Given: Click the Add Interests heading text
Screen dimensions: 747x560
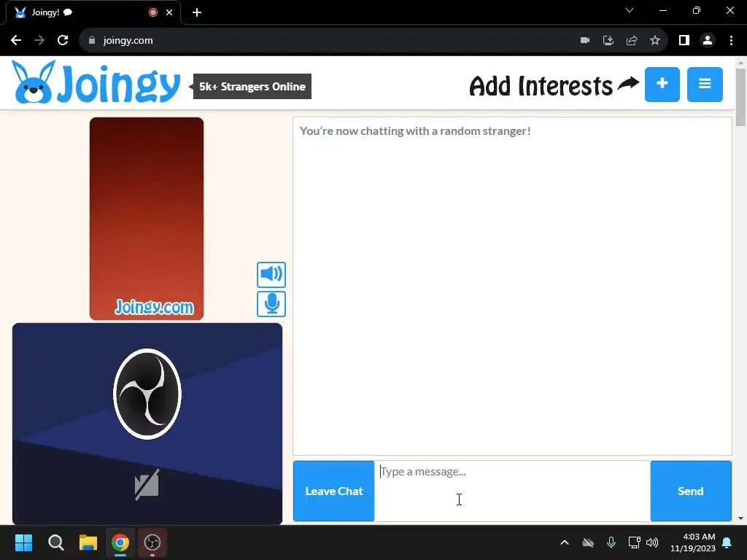Looking at the screenshot, I should (x=541, y=86).
